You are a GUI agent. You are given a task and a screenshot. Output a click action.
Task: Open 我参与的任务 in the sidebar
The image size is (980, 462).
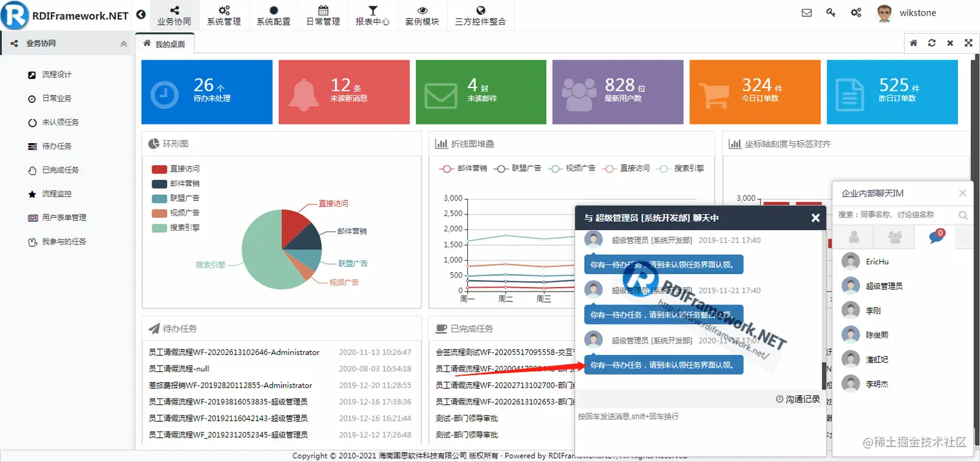tap(64, 242)
